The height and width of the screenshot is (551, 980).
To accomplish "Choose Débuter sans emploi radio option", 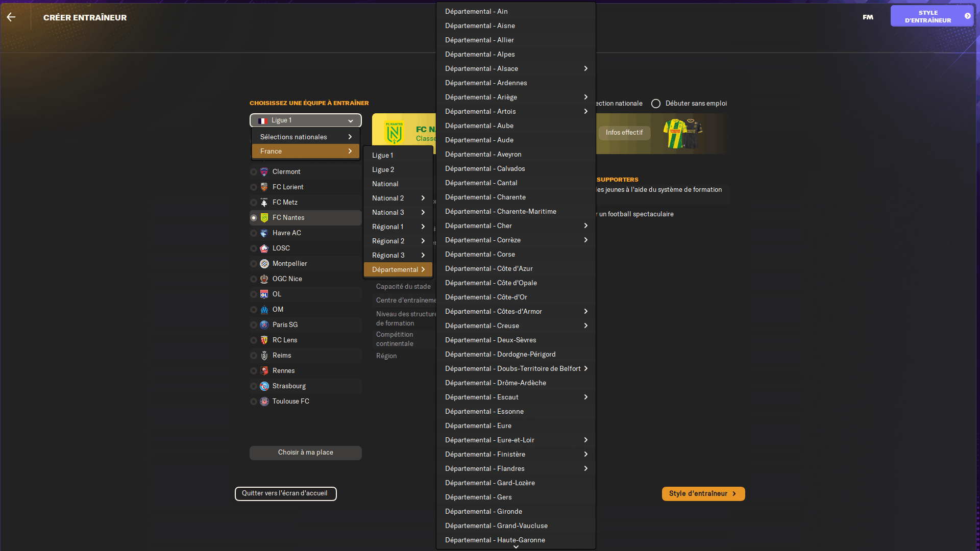I will click(x=656, y=104).
